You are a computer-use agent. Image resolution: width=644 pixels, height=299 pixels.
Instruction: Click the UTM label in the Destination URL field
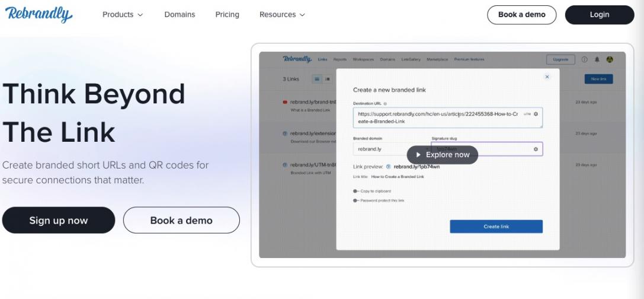(x=527, y=114)
